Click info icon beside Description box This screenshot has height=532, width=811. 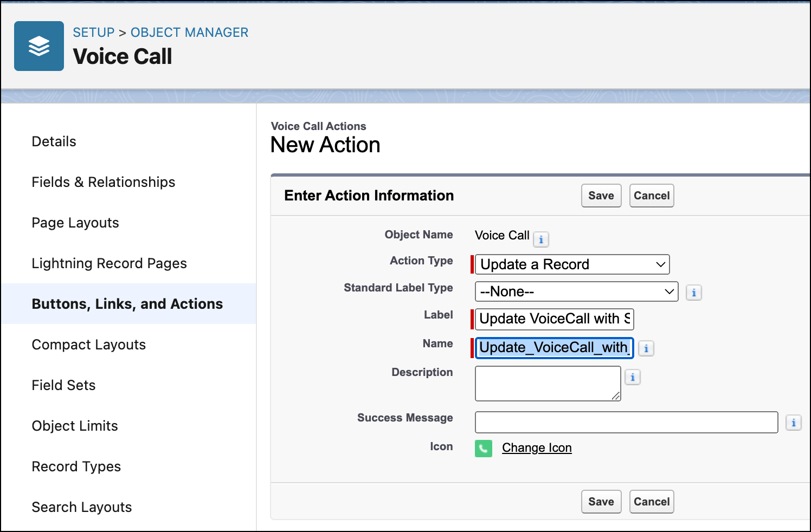click(x=633, y=377)
